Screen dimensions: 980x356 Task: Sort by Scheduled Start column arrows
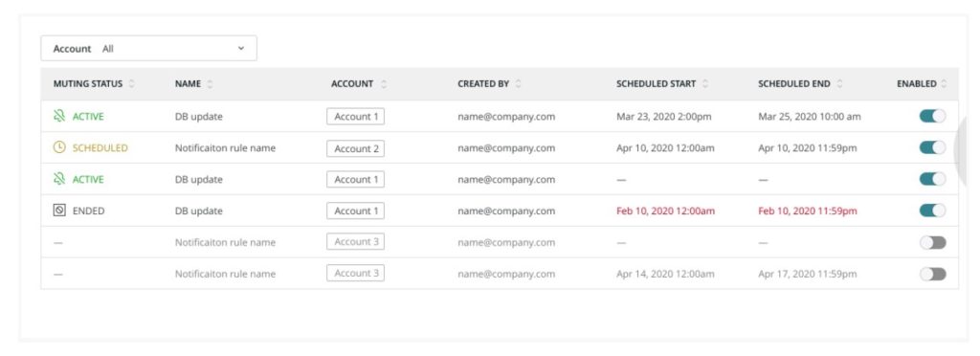pyautogui.click(x=705, y=83)
